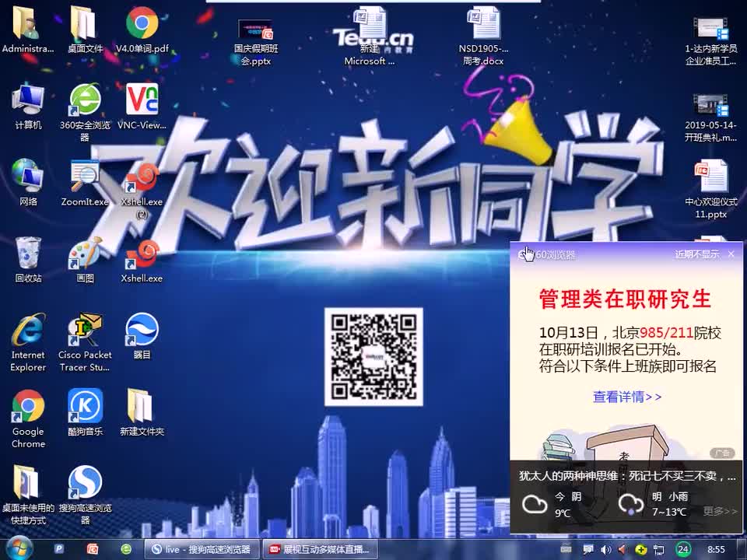Click the volume speaker tray icon
This screenshot has height=560, width=747.
pos(605,550)
